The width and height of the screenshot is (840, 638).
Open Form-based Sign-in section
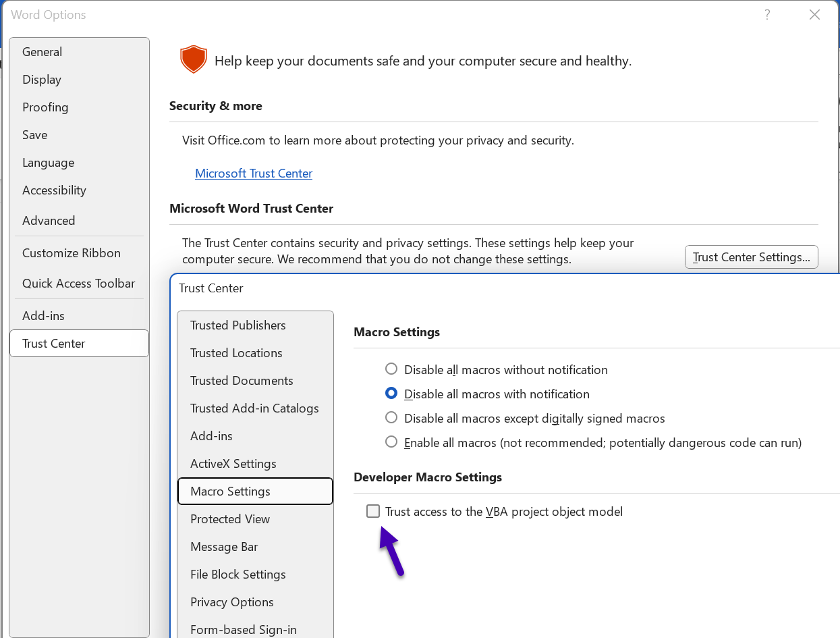tap(256, 629)
